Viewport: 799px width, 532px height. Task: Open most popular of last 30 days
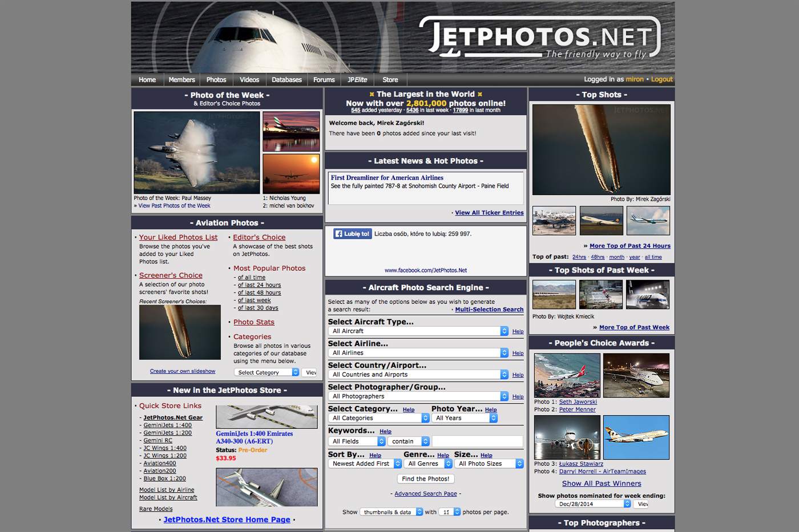point(258,307)
